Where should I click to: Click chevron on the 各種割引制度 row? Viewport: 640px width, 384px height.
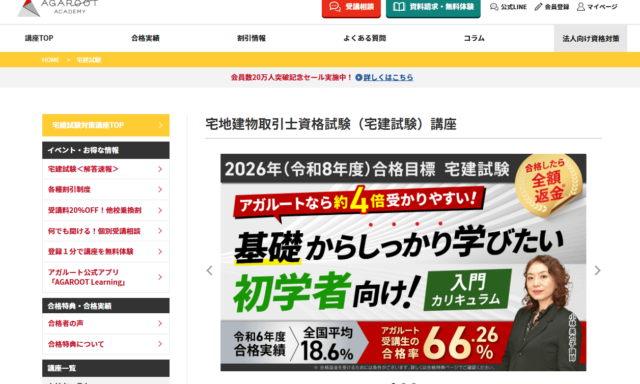point(160,189)
